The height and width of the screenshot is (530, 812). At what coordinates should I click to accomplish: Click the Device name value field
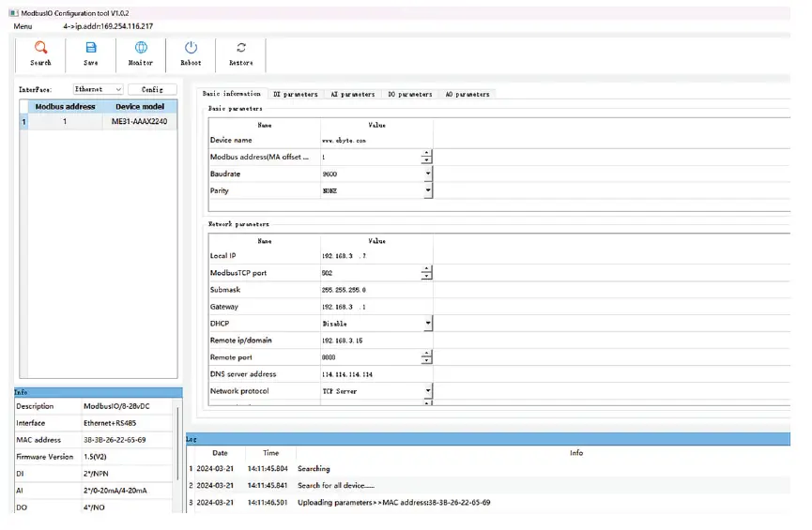[376, 141]
